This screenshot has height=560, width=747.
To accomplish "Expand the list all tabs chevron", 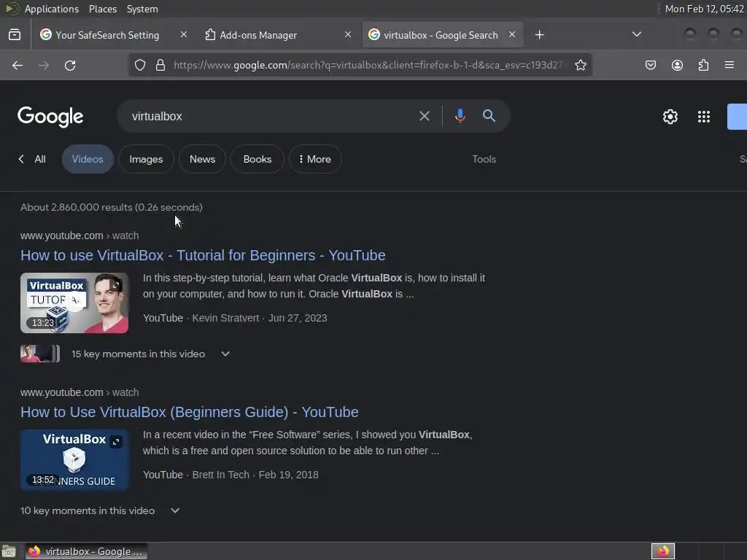I will (636, 34).
